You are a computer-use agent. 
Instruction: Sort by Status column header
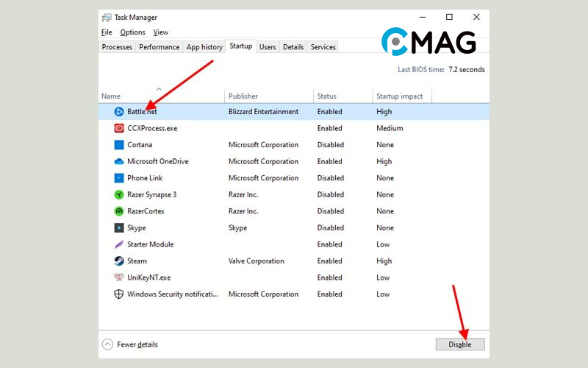326,96
